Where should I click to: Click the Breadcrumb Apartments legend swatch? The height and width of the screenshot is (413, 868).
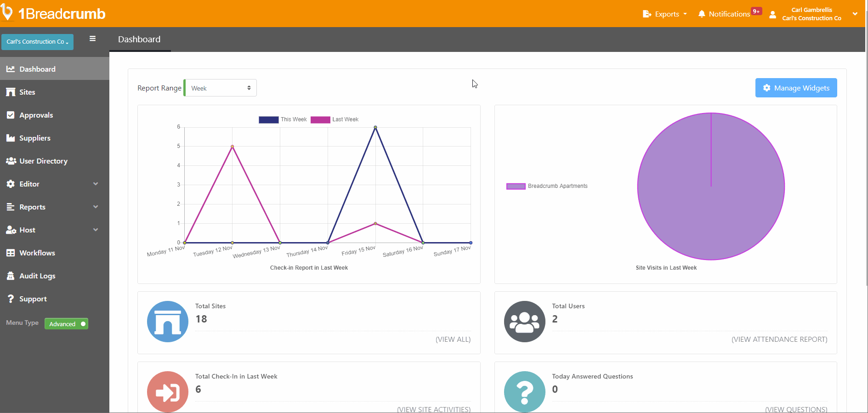coord(516,187)
